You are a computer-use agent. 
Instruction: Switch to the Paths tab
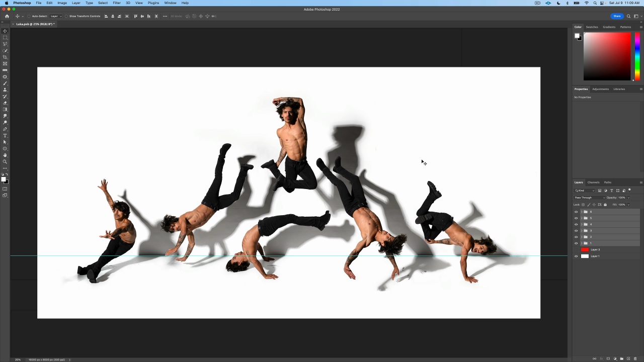608,182
